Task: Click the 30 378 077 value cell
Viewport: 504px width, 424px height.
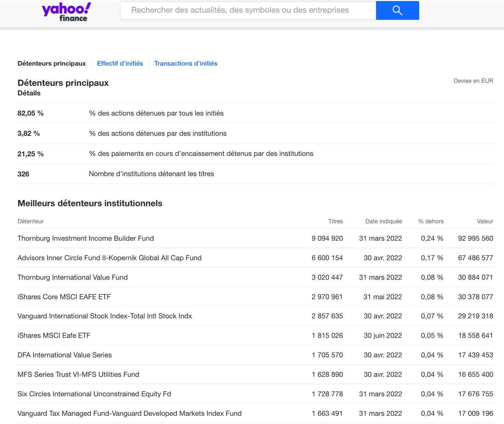Action: click(x=476, y=297)
